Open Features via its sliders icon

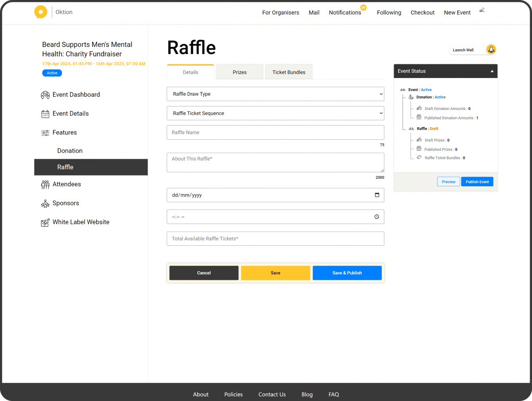[x=45, y=132]
